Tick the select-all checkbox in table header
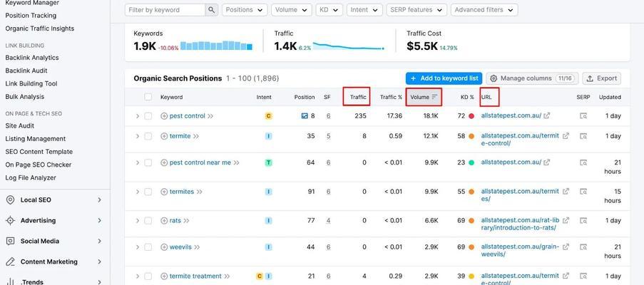644x285 pixels. (x=148, y=97)
